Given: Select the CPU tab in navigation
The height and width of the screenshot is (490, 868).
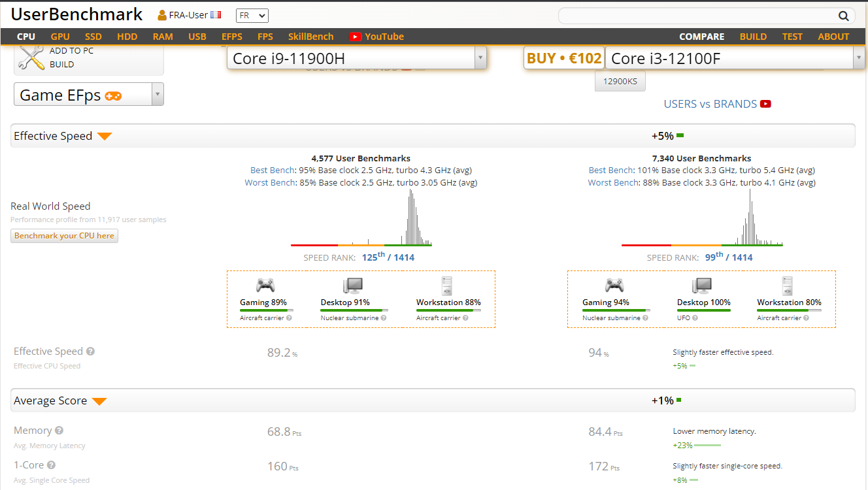Looking at the screenshot, I should click(26, 37).
